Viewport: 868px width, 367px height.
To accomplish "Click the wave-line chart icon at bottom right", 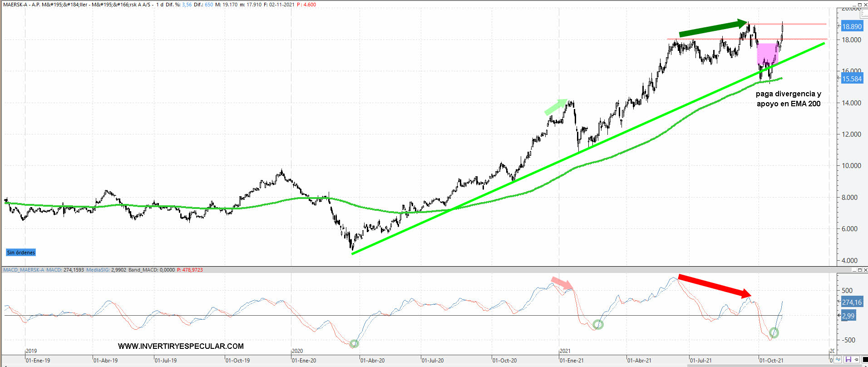I will [838, 360].
